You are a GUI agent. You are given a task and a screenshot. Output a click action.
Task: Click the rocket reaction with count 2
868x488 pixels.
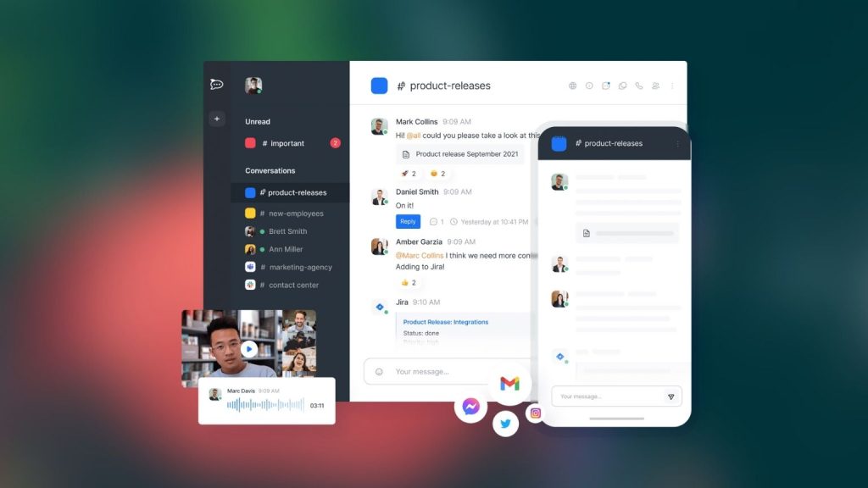coord(409,174)
